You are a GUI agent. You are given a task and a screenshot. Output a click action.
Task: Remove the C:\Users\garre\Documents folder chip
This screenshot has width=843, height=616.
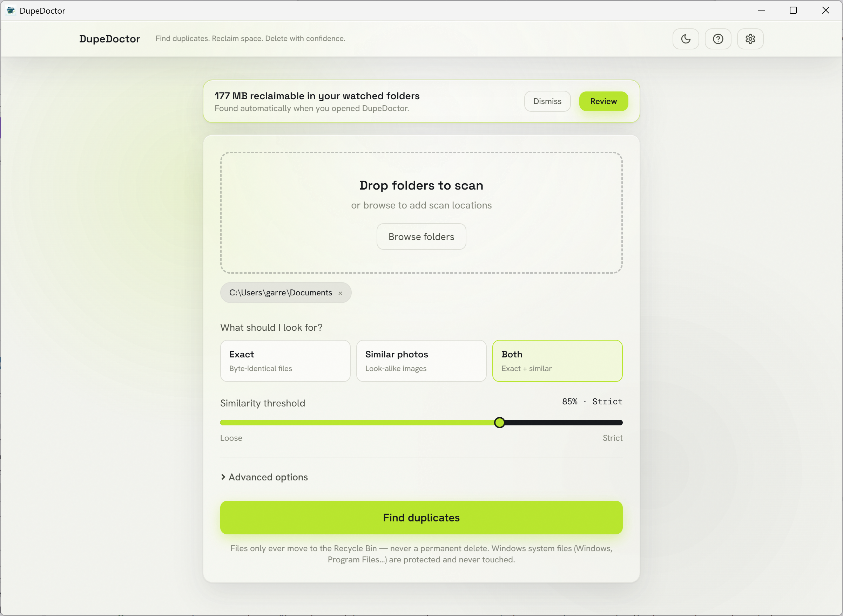click(340, 293)
